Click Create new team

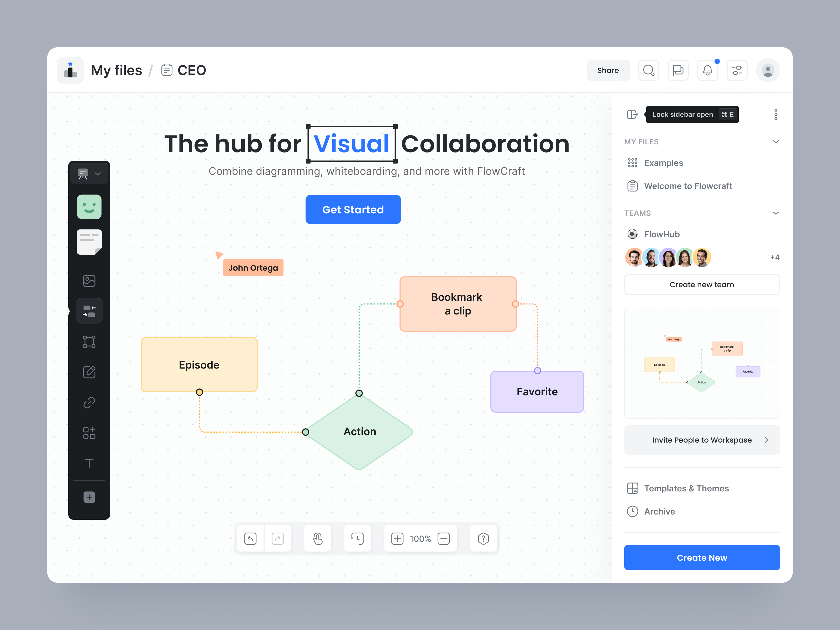point(701,285)
